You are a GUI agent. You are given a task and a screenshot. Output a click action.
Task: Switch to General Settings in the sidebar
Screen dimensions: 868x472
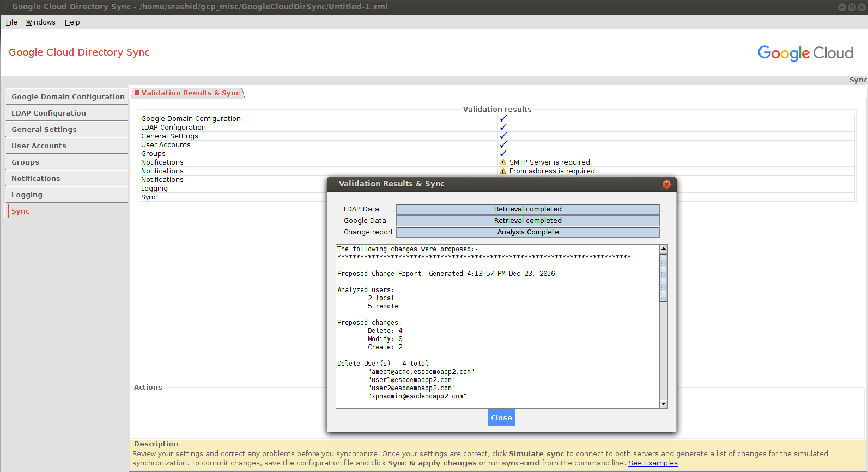(x=66, y=129)
